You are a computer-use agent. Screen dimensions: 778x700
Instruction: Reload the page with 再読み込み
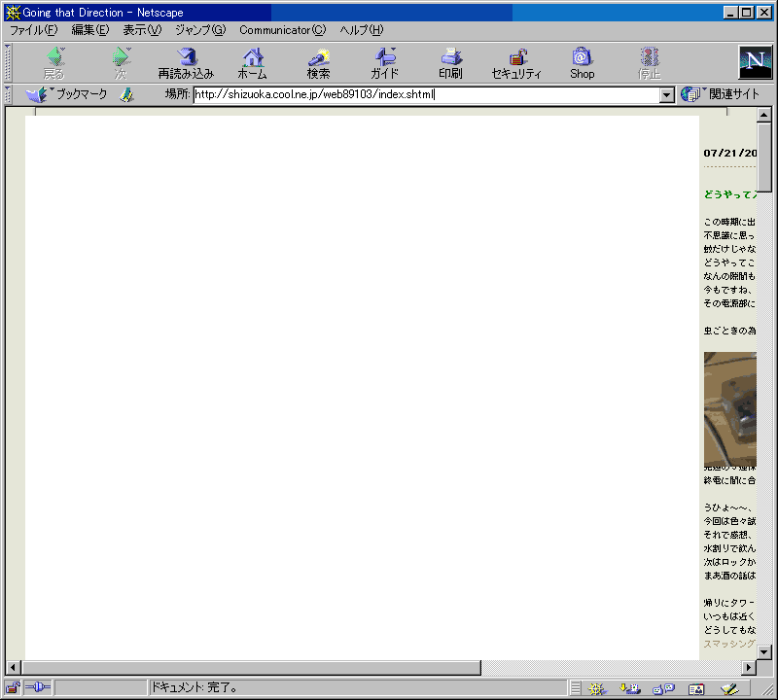coord(186,63)
